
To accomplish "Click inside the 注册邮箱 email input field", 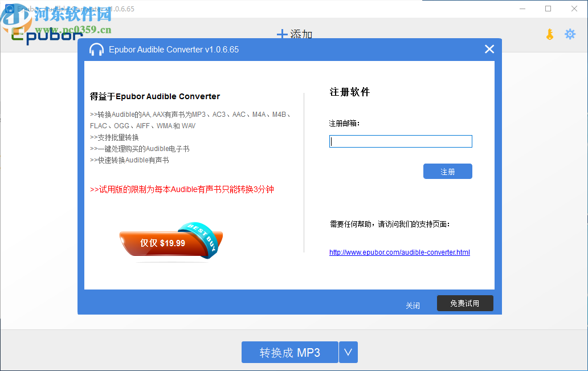I will [x=401, y=141].
